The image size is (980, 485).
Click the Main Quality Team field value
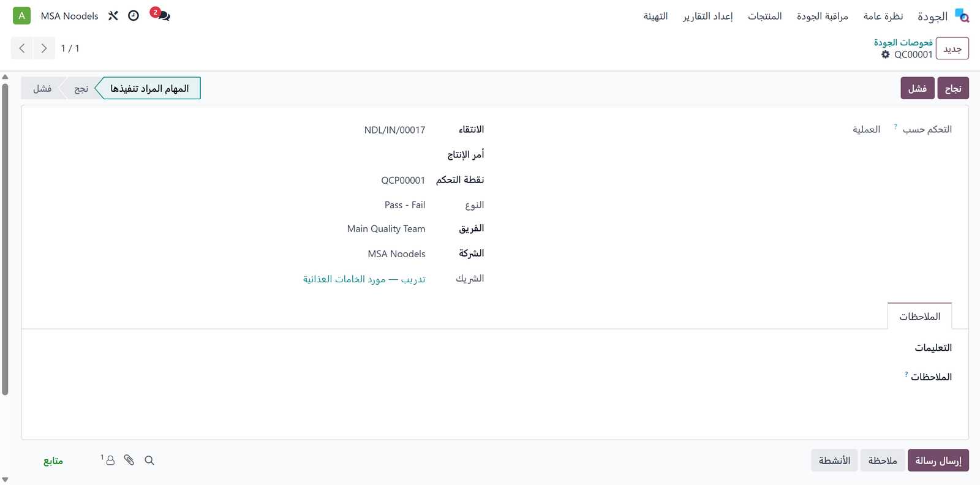(386, 229)
